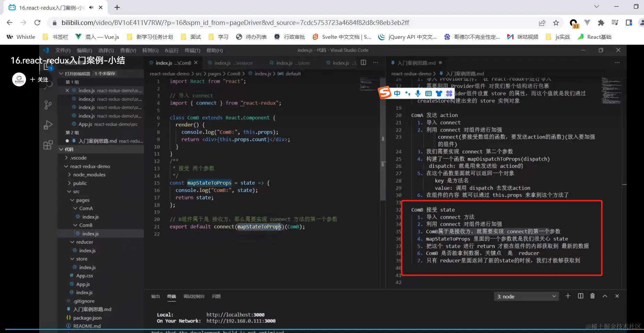The width and height of the screenshot is (644, 333).
Task: Split the terminal panel
Action: [x=581, y=296]
